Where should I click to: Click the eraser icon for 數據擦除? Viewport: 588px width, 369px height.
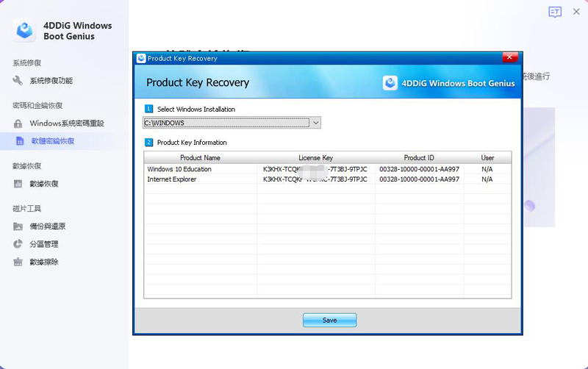[x=18, y=262]
